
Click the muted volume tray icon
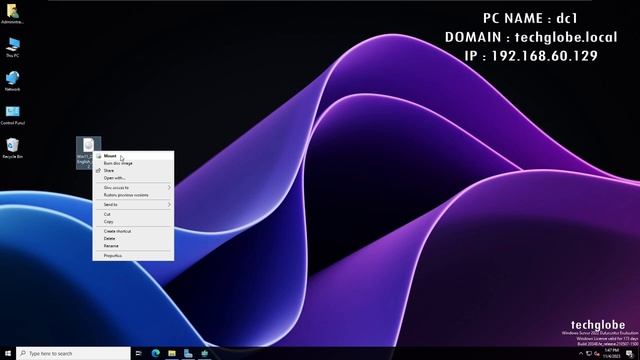click(x=597, y=353)
